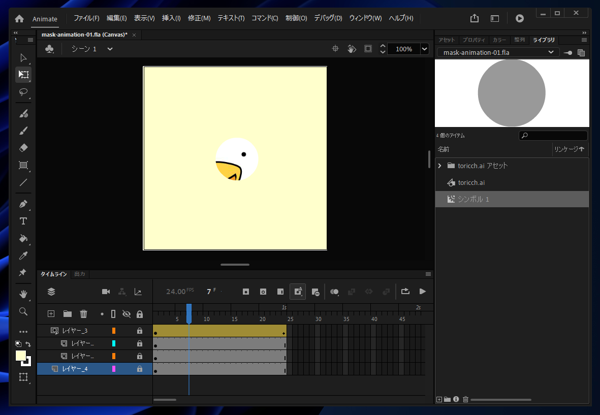The image size is (600, 415).
Task: Toggle lock on レイヤー_3 layer
Action: coord(140,330)
